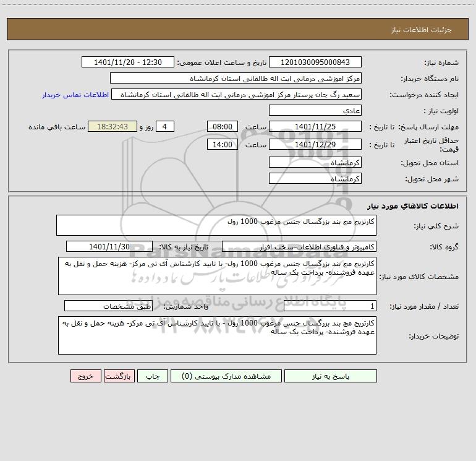Click price validity date 1401/12/29
This screenshot has height=461, width=476.
pyautogui.click(x=315, y=144)
